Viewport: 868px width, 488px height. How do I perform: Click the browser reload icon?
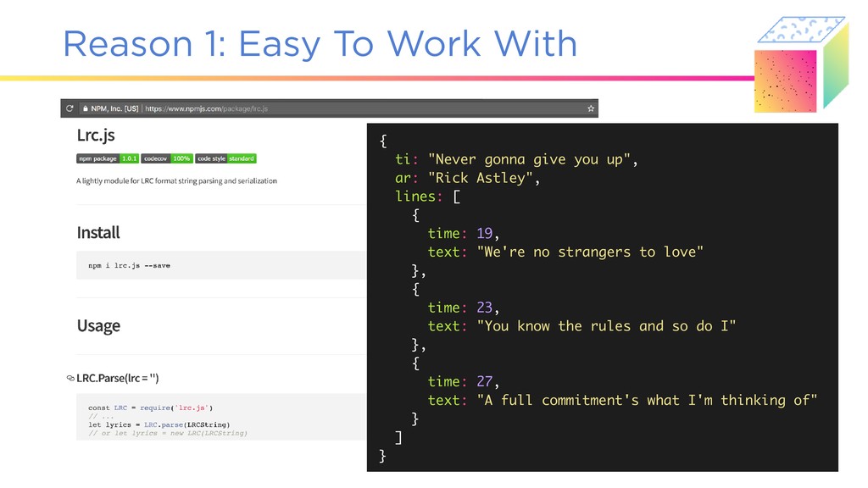[70, 108]
